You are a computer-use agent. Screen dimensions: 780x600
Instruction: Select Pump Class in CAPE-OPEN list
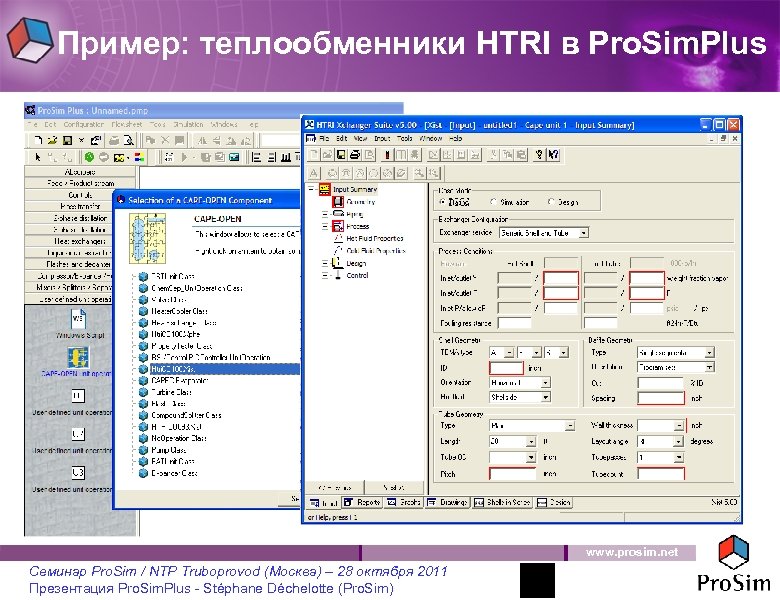click(x=169, y=450)
